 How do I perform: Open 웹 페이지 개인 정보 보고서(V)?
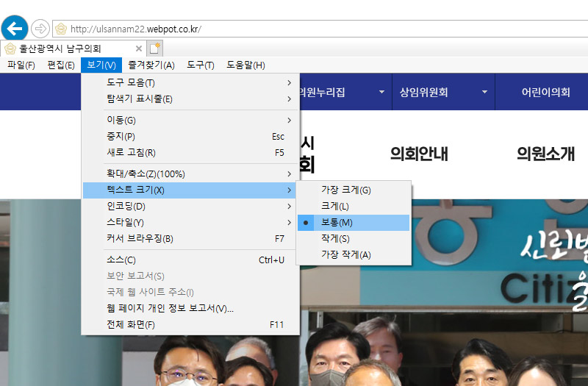click(x=190, y=308)
